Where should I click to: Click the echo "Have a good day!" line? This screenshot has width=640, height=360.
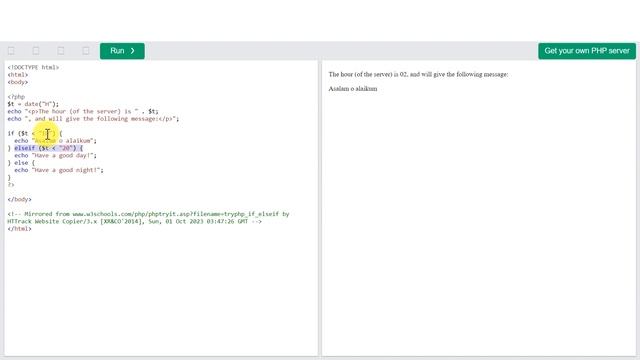tap(56, 156)
